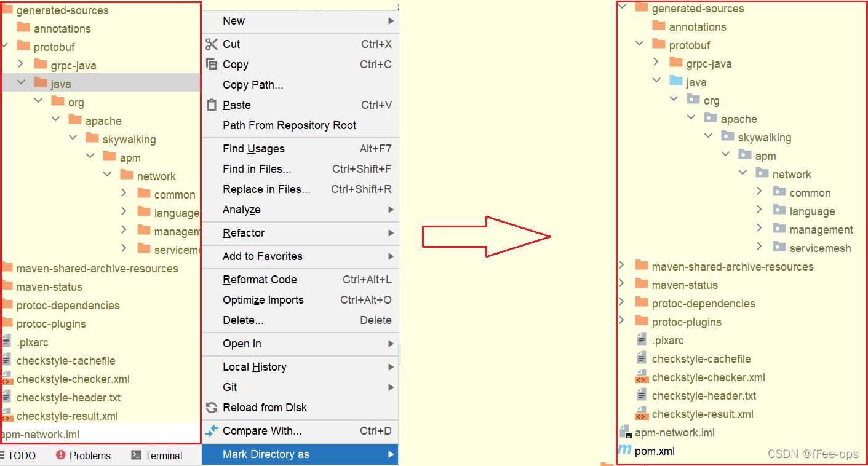Click the gray management package icon
Screen dimensions: 868x466
pyautogui.click(x=779, y=229)
